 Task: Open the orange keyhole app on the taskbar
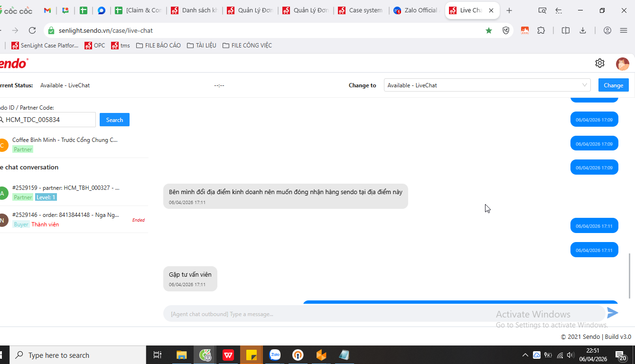pos(298,355)
